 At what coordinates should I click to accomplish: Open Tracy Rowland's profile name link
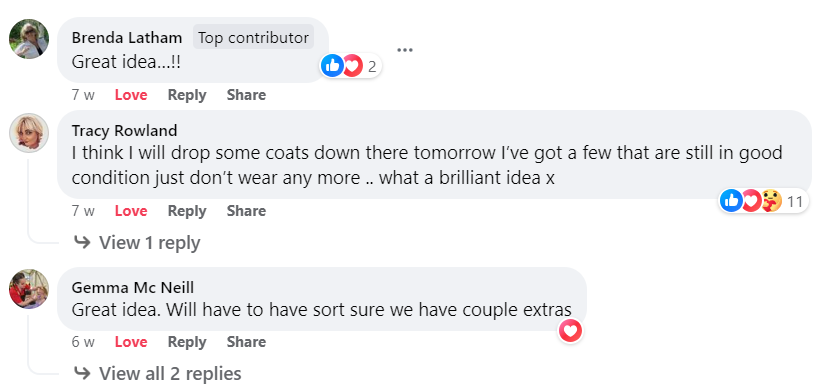click(124, 131)
